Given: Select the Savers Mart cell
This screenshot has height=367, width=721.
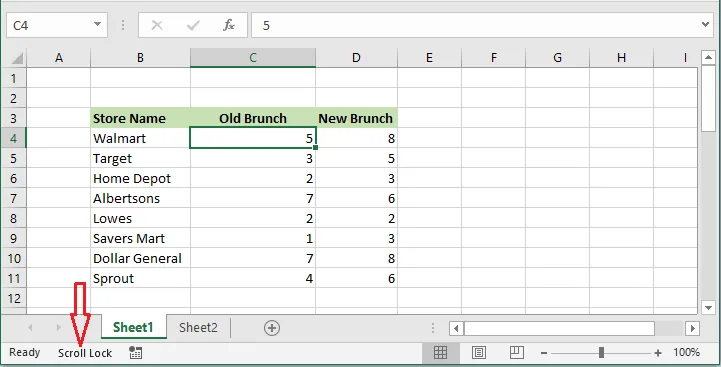Looking at the screenshot, I should coord(140,238).
